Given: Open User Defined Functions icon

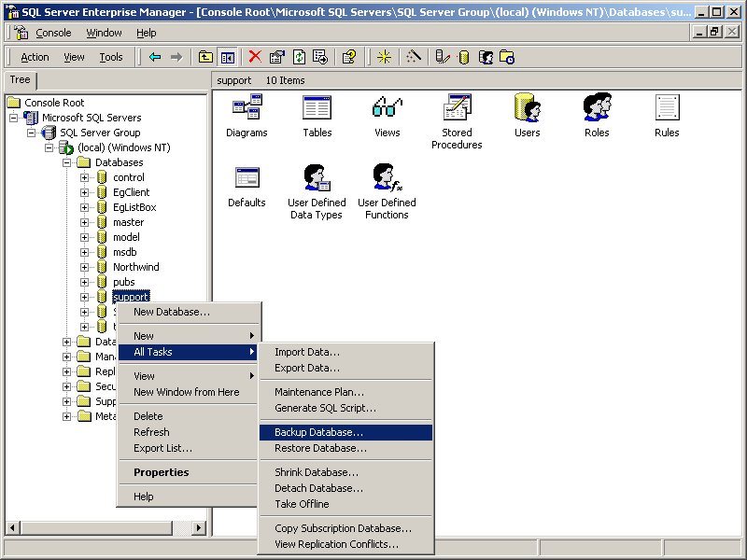Looking at the screenshot, I should click(x=387, y=179).
